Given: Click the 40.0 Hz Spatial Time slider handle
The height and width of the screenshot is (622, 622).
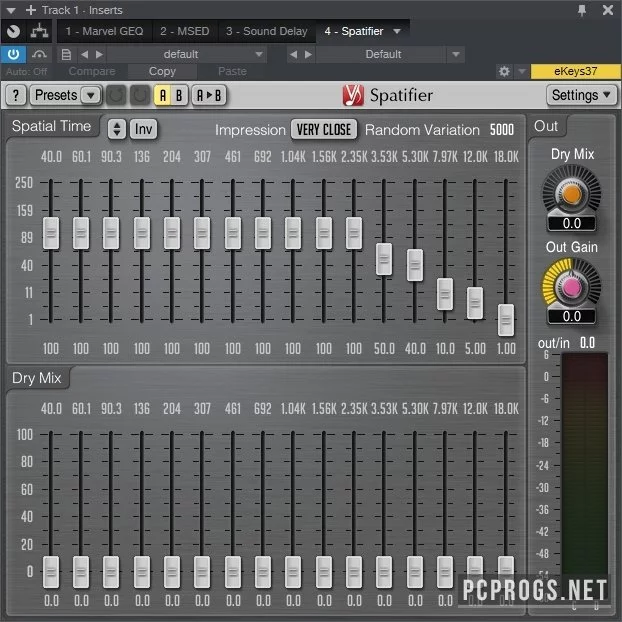Looking at the screenshot, I should click(51, 233).
